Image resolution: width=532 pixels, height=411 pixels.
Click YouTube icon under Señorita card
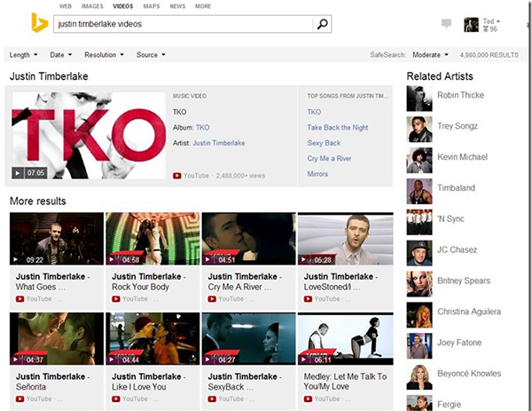20,399
